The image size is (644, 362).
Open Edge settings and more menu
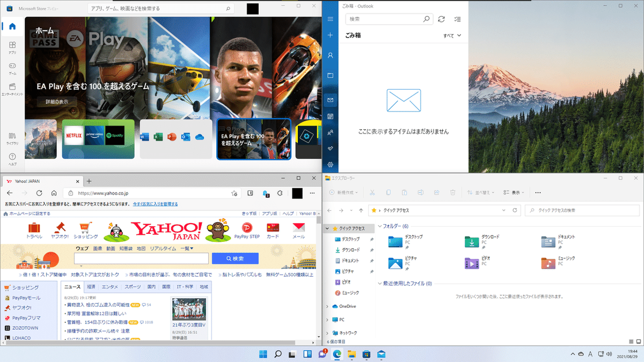click(313, 193)
